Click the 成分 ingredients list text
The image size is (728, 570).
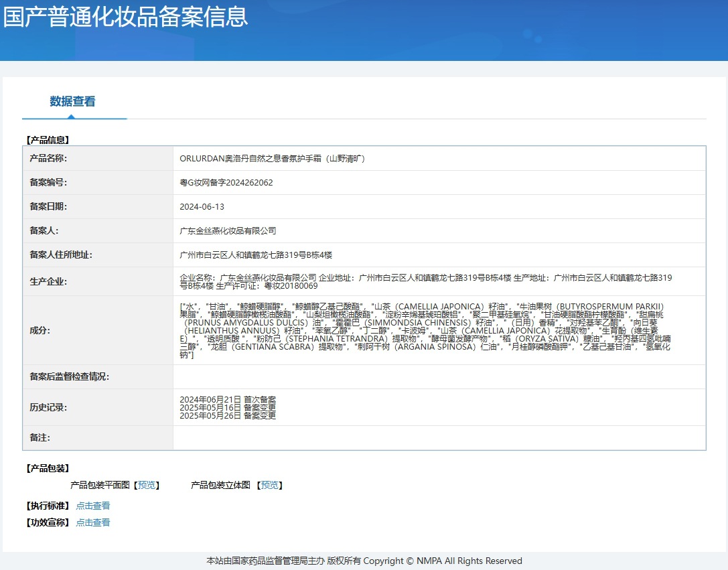click(425, 330)
